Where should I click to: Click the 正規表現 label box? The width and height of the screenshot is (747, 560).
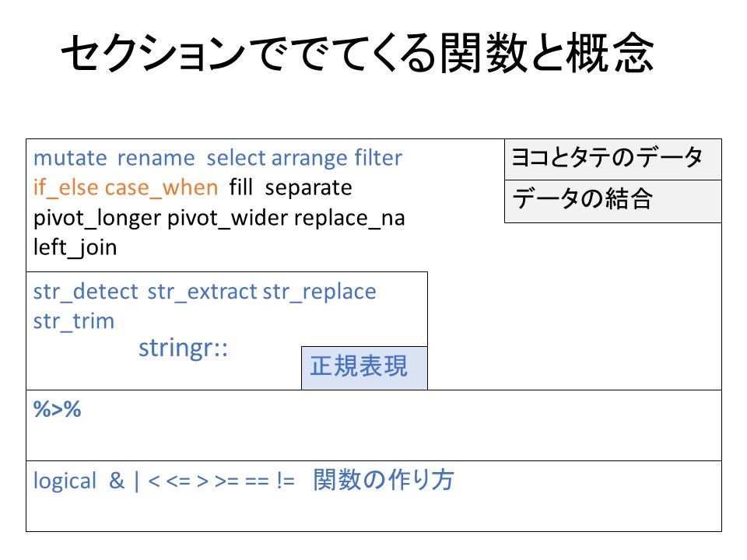(x=363, y=367)
